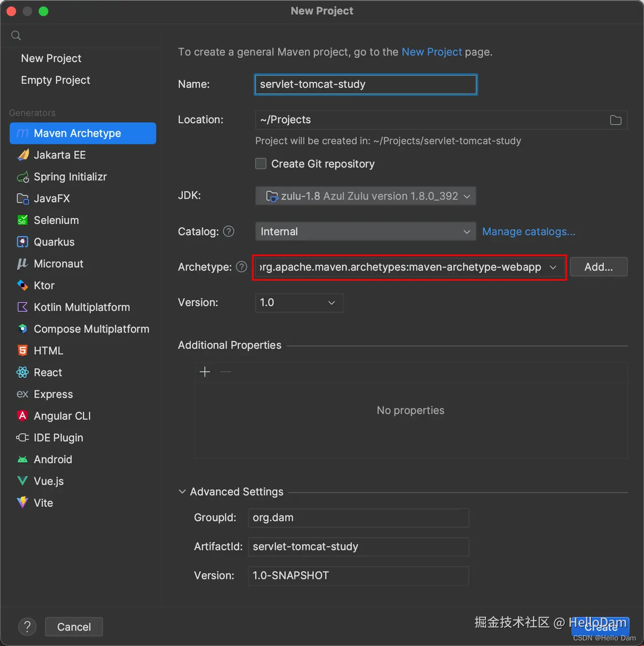Add a new additional property with plus
Image resolution: width=644 pixels, height=646 pixels.
coord(205,372)
